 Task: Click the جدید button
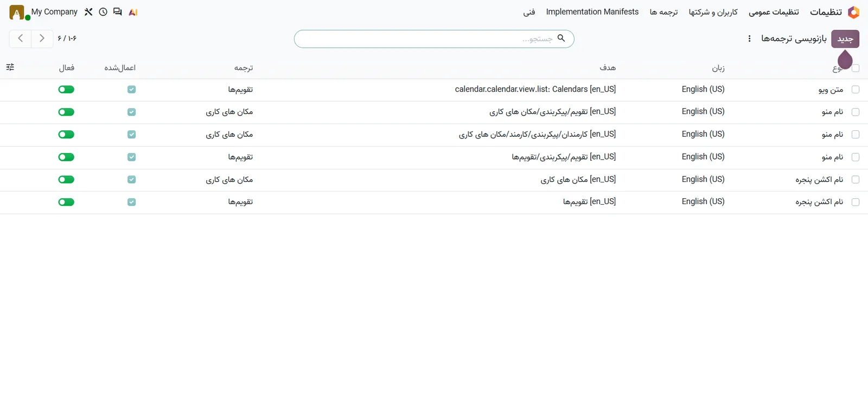(845, 39)
